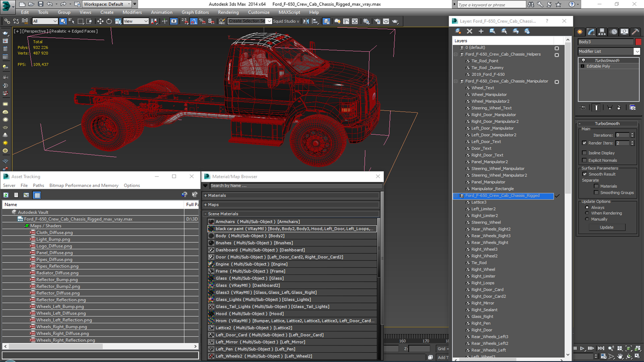Screen dimensions: 644x362
Task: Toggle Angle Snap in main toolbar
Action: pyautogui.click(x=194, y=21)
